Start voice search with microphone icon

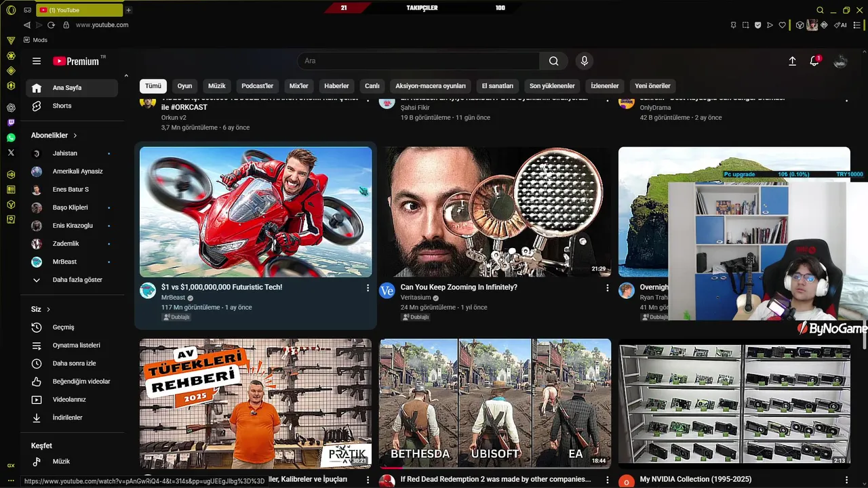point(585,61)
